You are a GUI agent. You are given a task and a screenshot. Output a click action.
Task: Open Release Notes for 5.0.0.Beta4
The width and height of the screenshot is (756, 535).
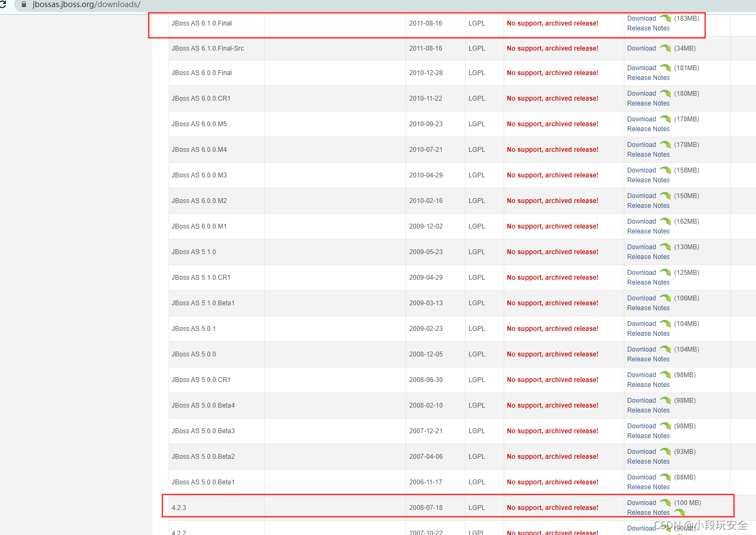[x=648, y=410]
